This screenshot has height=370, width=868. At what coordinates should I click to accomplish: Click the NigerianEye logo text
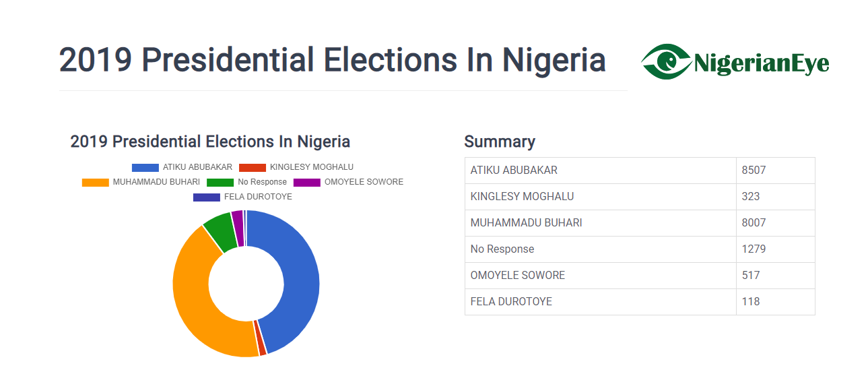pos(761,64)
